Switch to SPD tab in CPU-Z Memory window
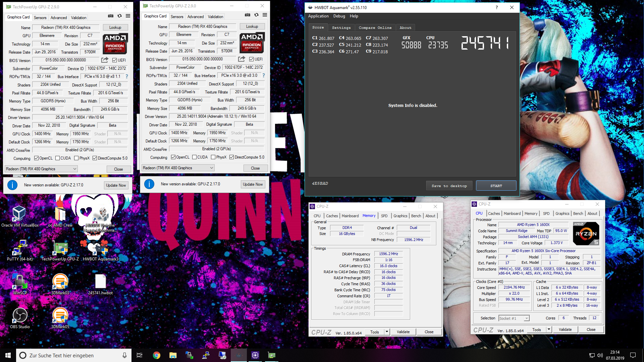 click(384, 216)
